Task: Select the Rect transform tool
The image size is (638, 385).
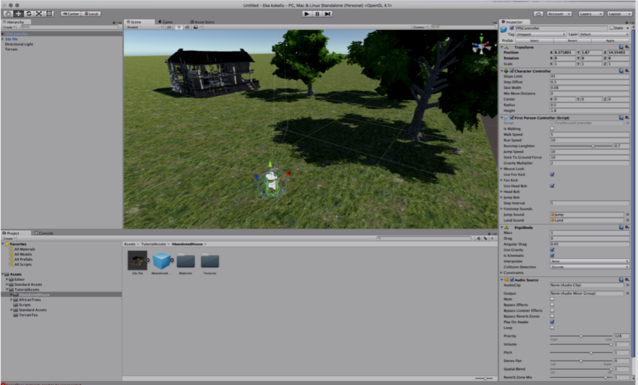Action: point(49,13)
